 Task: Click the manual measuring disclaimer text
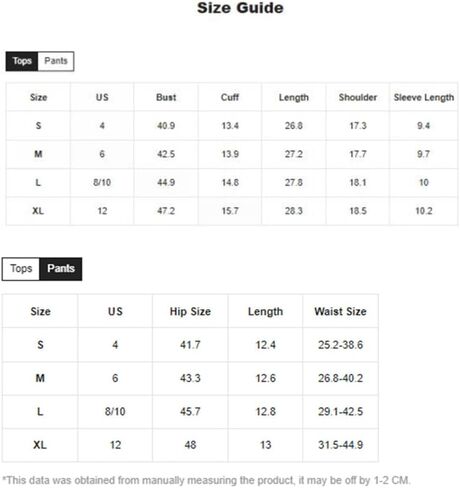tap(206, 480)
